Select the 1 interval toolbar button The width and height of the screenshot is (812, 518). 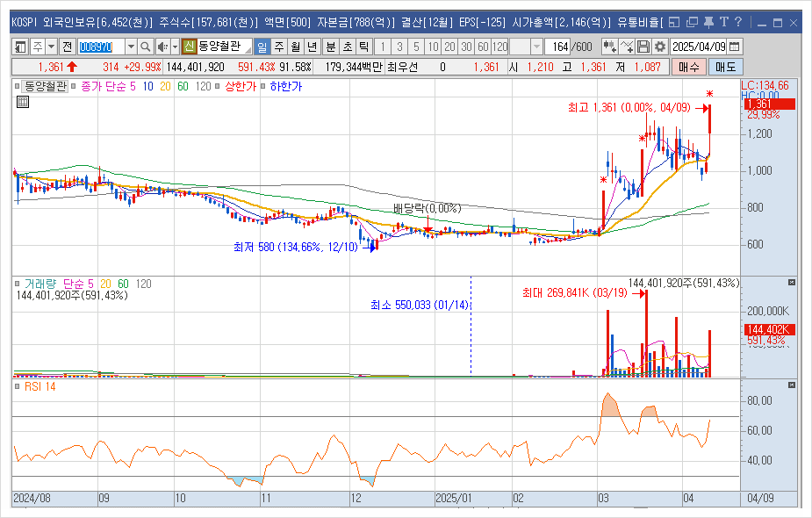[x=383, y=47]
